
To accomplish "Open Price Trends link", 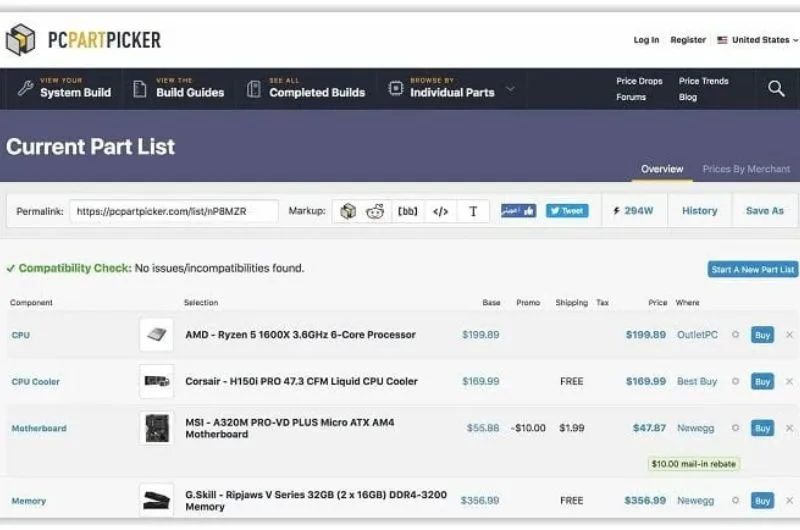I will 703,81.
